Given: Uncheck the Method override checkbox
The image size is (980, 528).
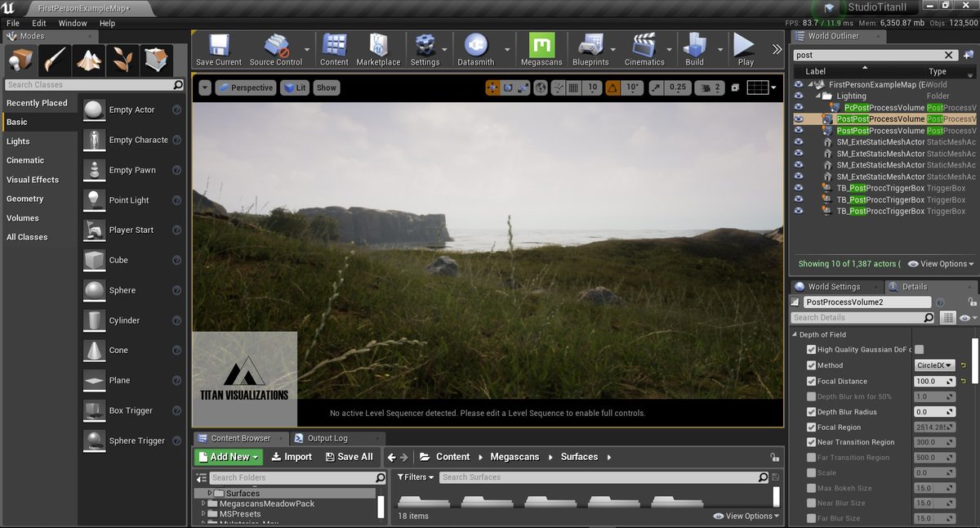Looking at the screenshot, I should tap(811, 365).
